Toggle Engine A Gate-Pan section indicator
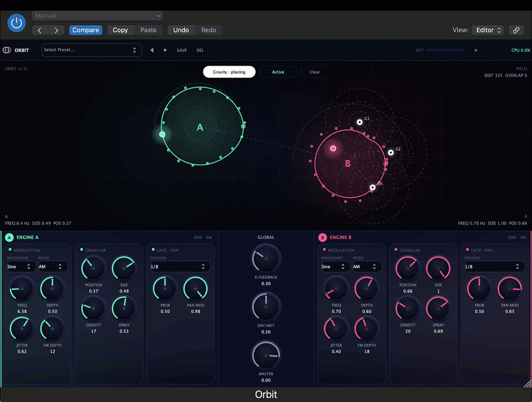The width and height of the screenshot is (532, 402). (153, 249)
